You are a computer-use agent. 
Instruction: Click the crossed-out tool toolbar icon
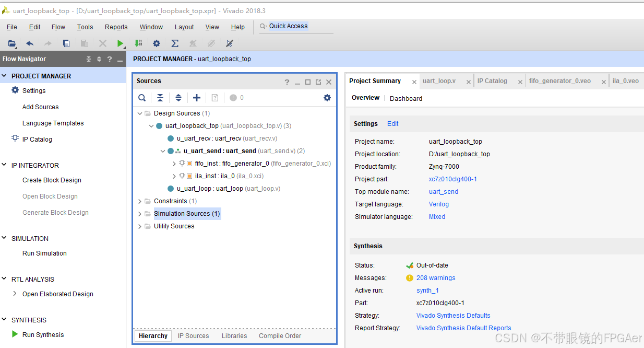tap(229, 43)
